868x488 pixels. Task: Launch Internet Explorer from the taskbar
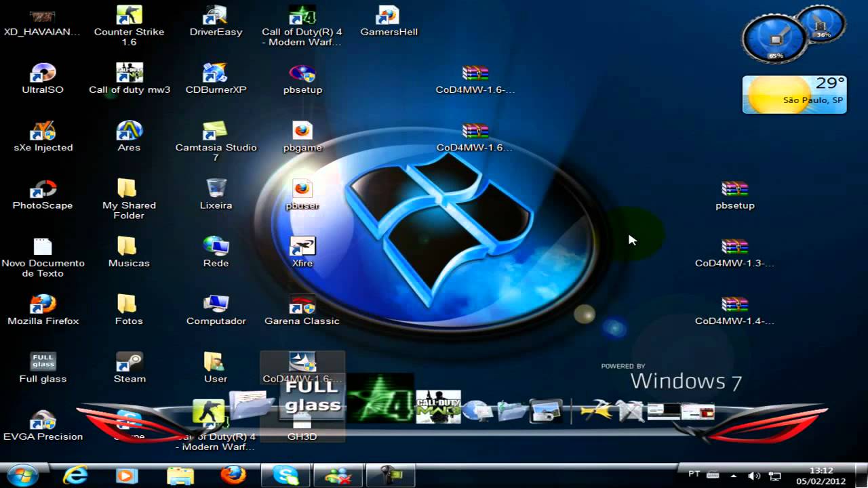(x=75, y=476)
